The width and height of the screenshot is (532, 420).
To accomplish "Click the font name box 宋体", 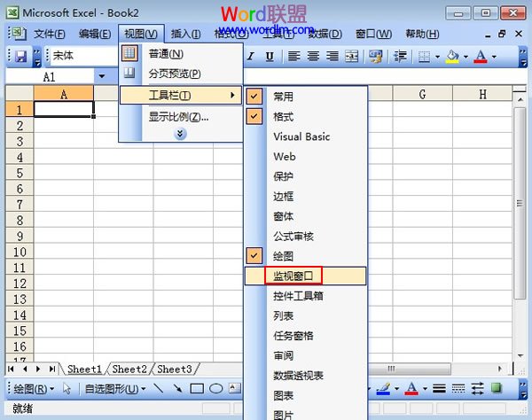I will coord(82,56).
